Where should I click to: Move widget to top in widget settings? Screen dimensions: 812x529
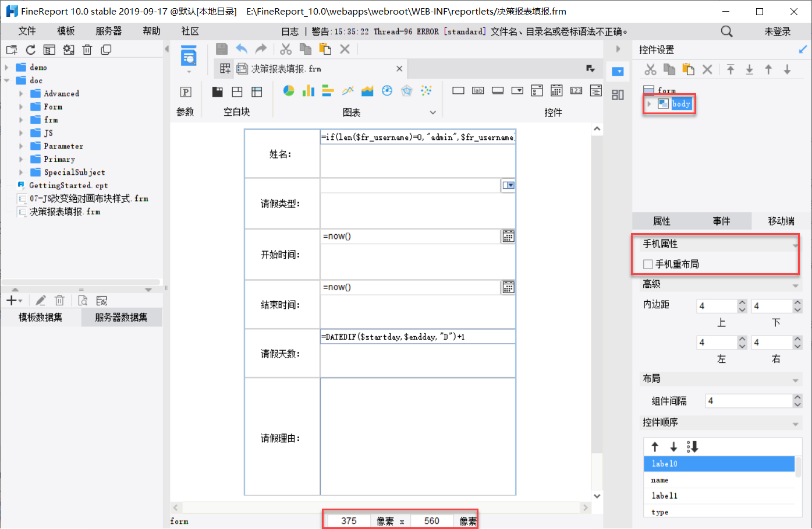tap(731, 69)
